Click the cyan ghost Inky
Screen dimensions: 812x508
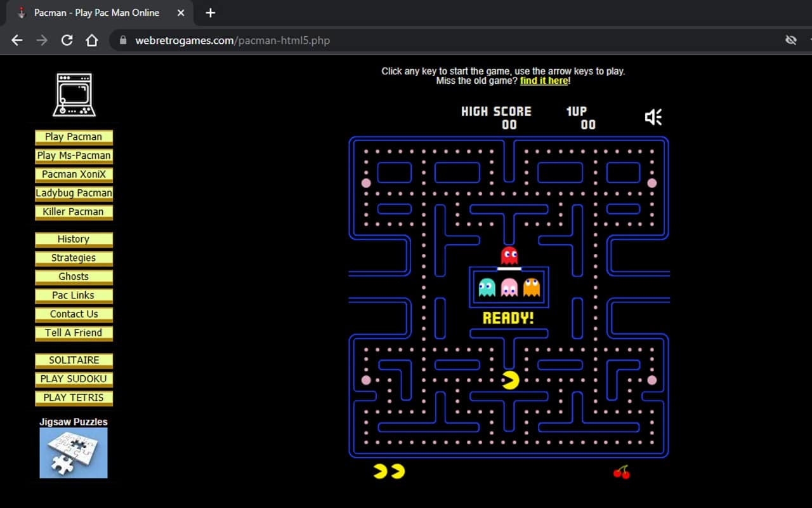click(487, 288)
